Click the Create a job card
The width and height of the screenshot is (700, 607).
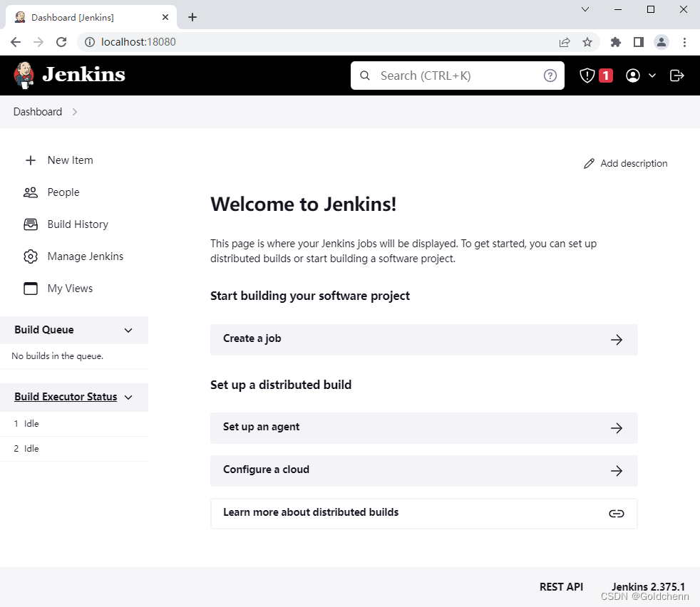(423, 339)
